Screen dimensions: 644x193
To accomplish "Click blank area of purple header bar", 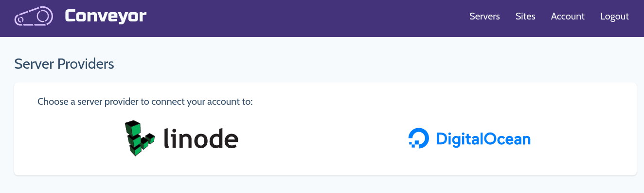I will (306, 19).
